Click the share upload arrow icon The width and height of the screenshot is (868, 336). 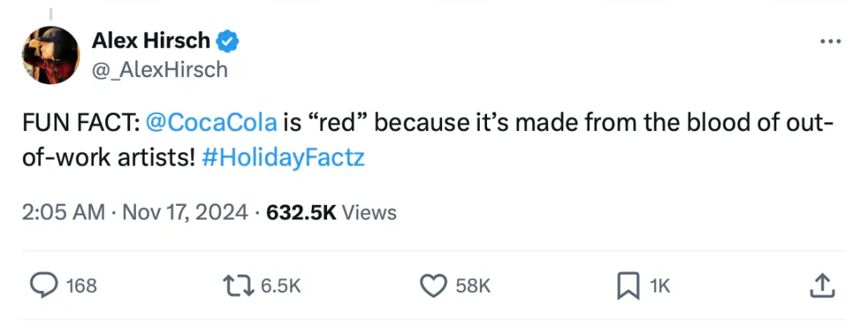click(821, 285)
